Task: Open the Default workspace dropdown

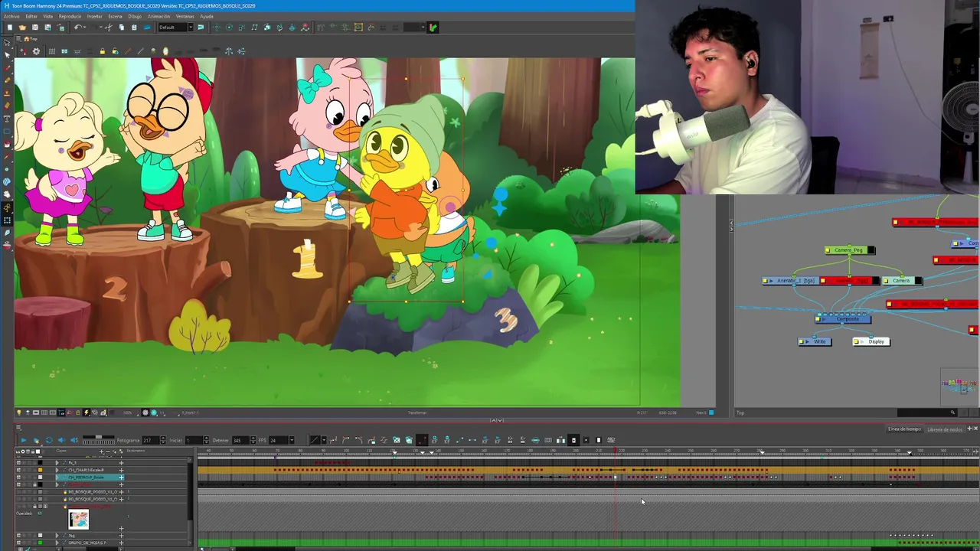Action: click(191, 28)
